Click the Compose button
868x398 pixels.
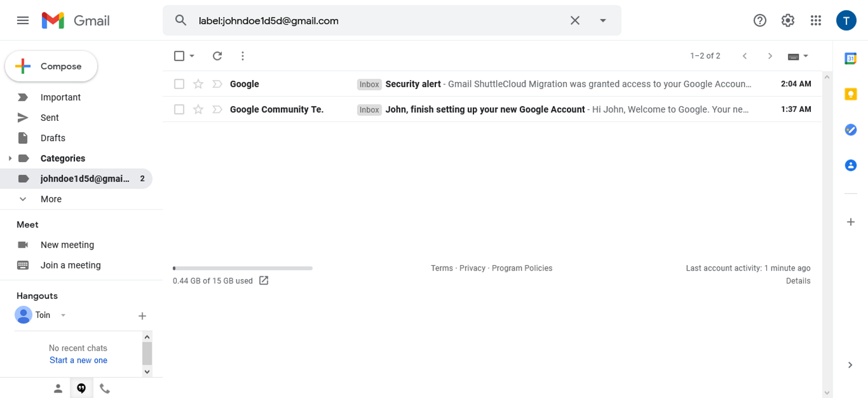[x=51, y=66]
